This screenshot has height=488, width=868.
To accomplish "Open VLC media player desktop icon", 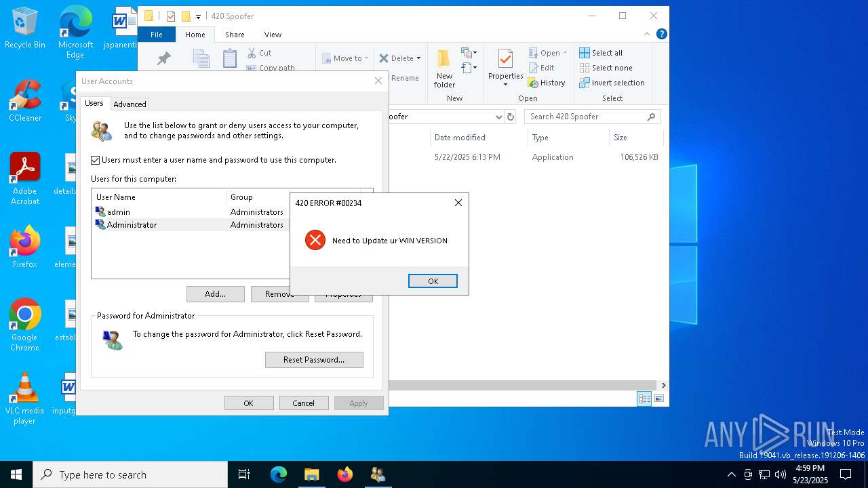I will coord(25,399).
